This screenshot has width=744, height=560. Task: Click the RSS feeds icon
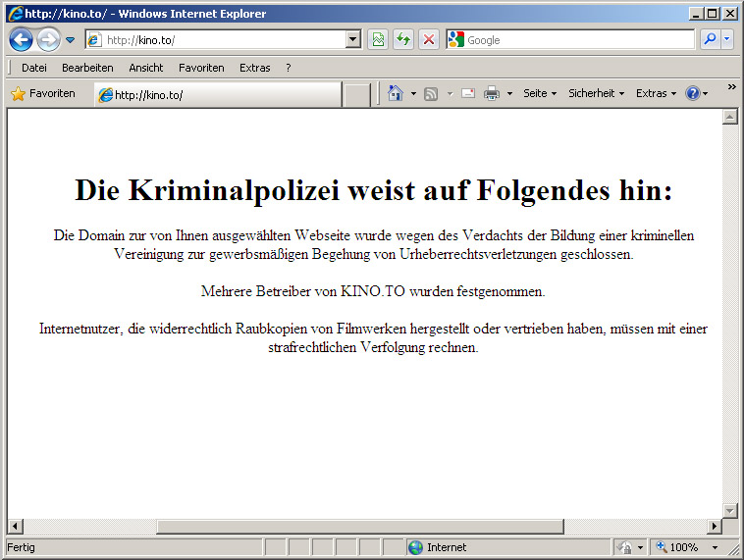coord(431,94)
